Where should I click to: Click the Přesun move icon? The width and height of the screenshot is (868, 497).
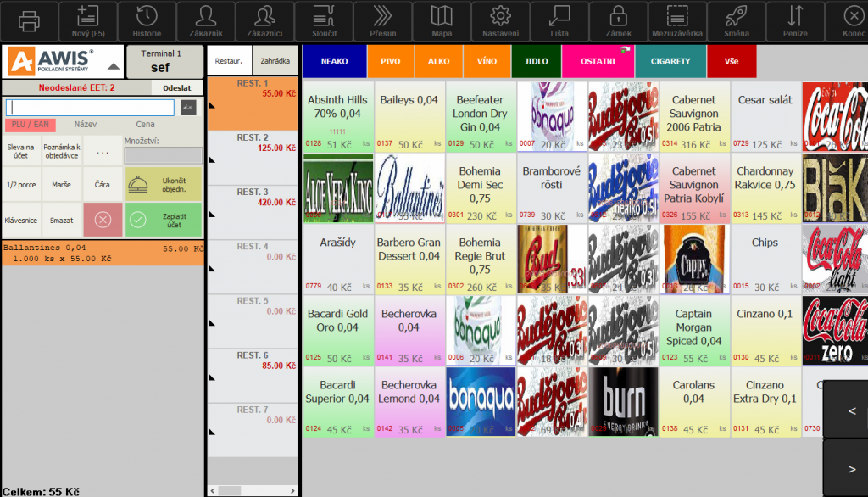click(382, 21)
